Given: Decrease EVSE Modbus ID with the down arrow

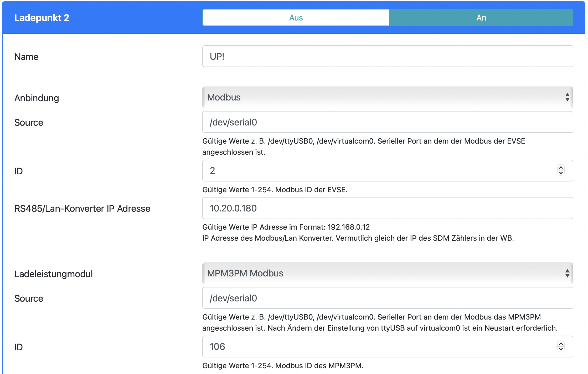Looking at the screenshot, I should (x=561, y=173).
